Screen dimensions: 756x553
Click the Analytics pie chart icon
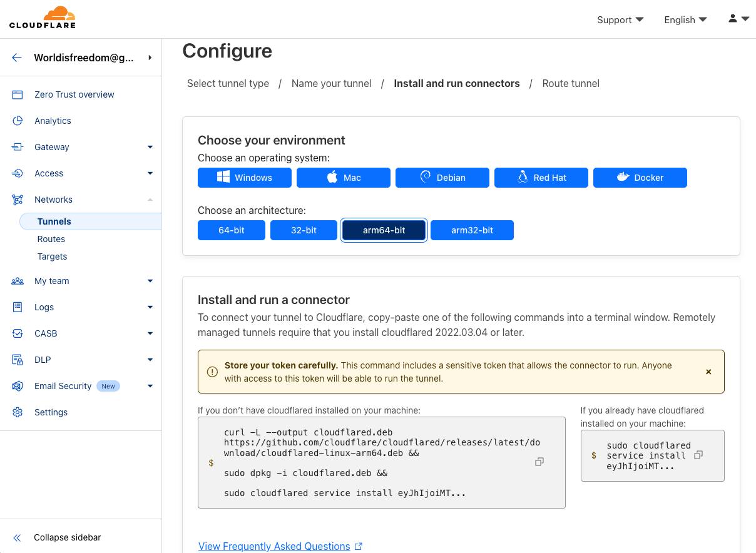coord(18,121)
